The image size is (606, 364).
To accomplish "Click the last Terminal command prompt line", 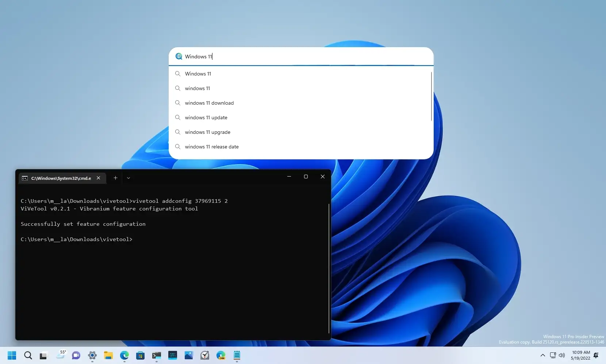I will pos(77,239).
